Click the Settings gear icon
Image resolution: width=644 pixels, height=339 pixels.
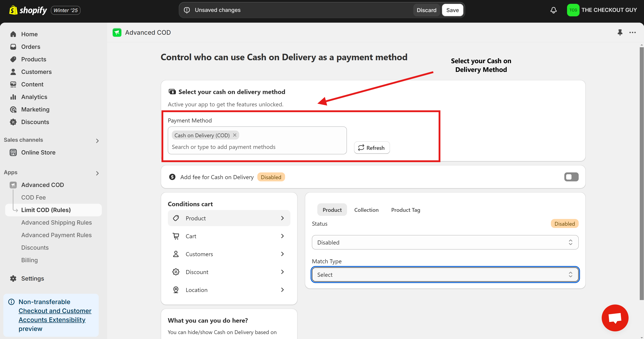[13, 279]
